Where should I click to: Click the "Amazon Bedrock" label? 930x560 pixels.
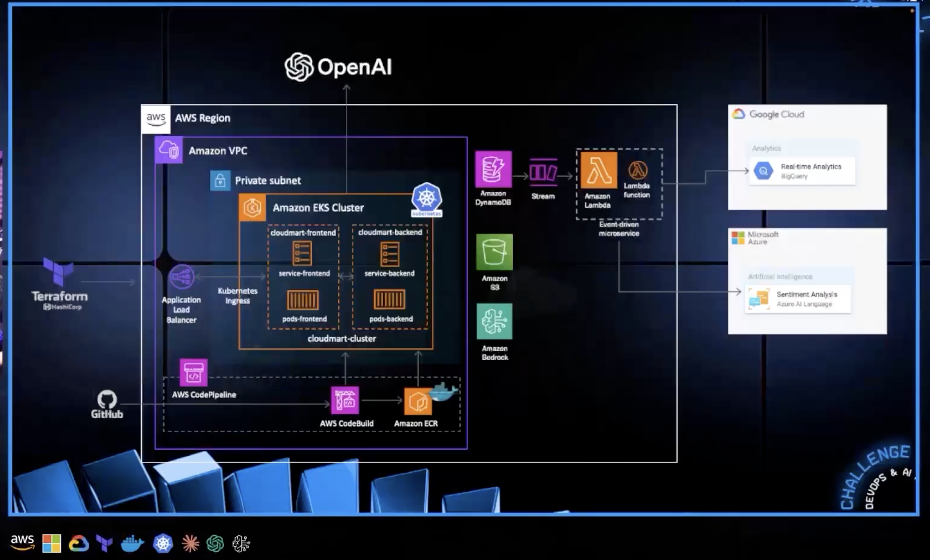(x=495, y=353)
